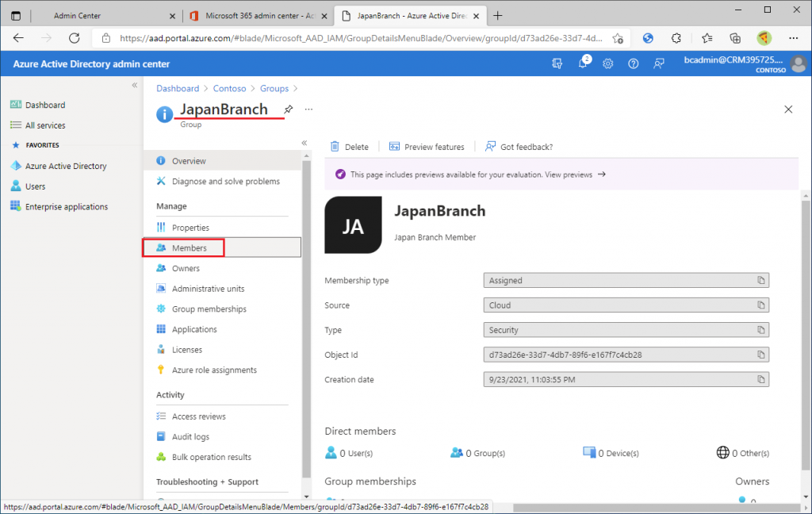Open the browser profile avatar

coord(764,38)
